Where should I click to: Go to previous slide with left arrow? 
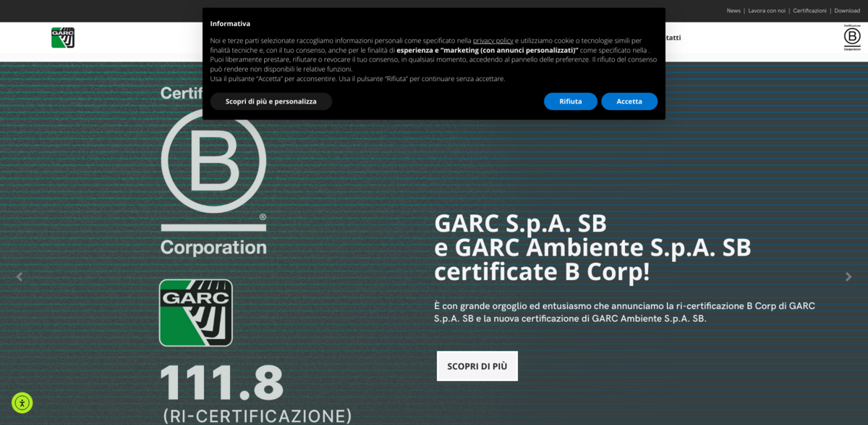tap(20, 276)
